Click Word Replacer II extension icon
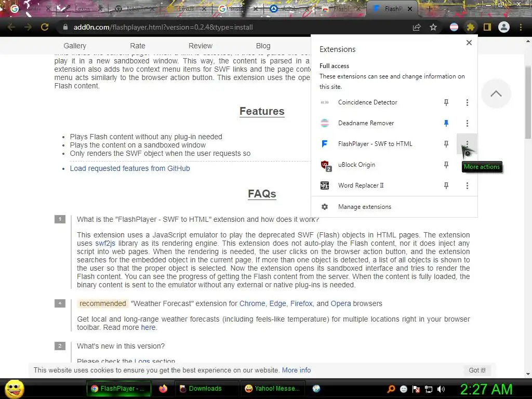This screenshot has height=399, width=532. 325,185
